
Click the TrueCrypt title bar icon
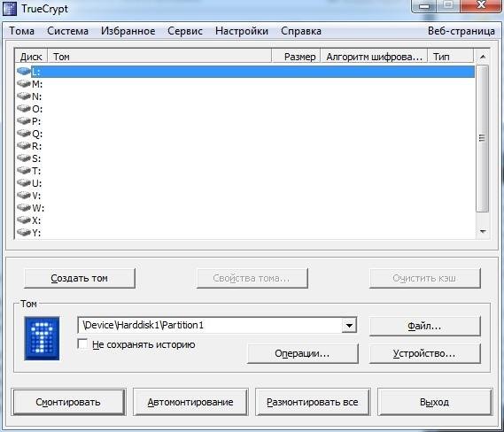click(10, 8)
